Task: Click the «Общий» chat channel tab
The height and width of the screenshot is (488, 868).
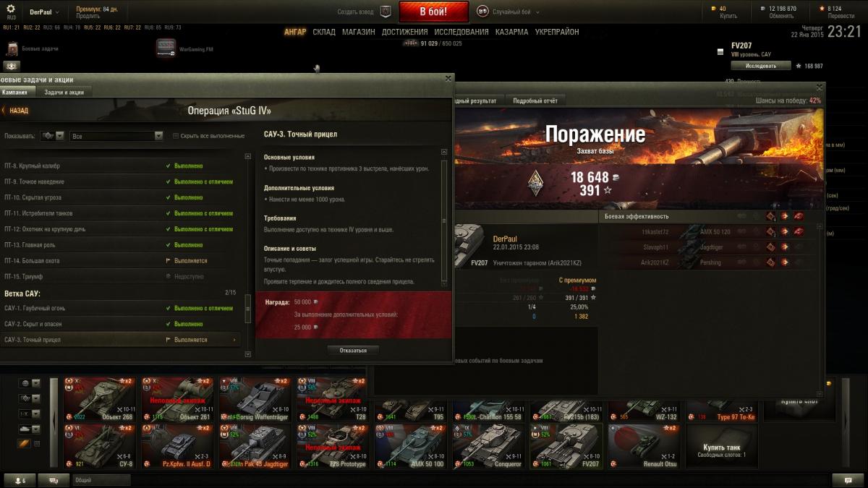Action: [x=103, y=480]
